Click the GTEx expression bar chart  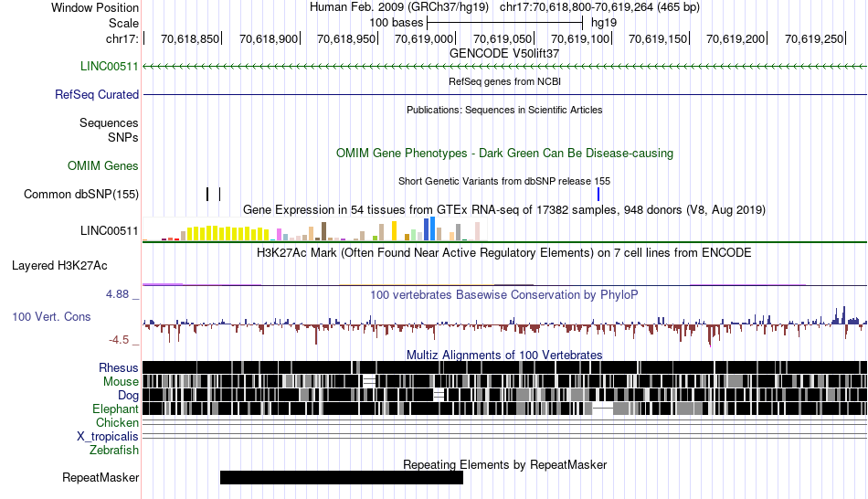(x=314, y=229)
